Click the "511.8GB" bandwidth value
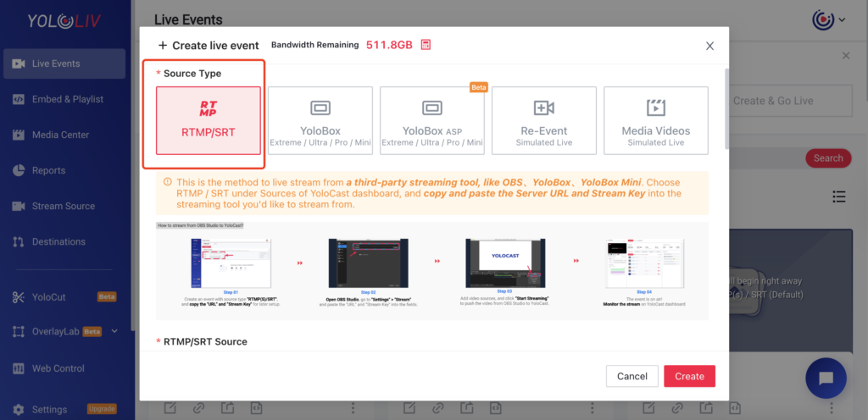This screenshot has height=420, width=868. click(x=390, y=46)
